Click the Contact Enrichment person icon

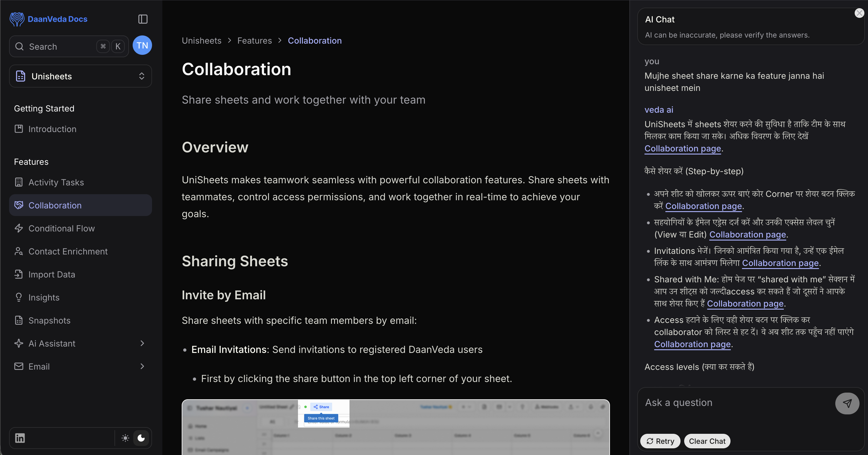(19, 251)
